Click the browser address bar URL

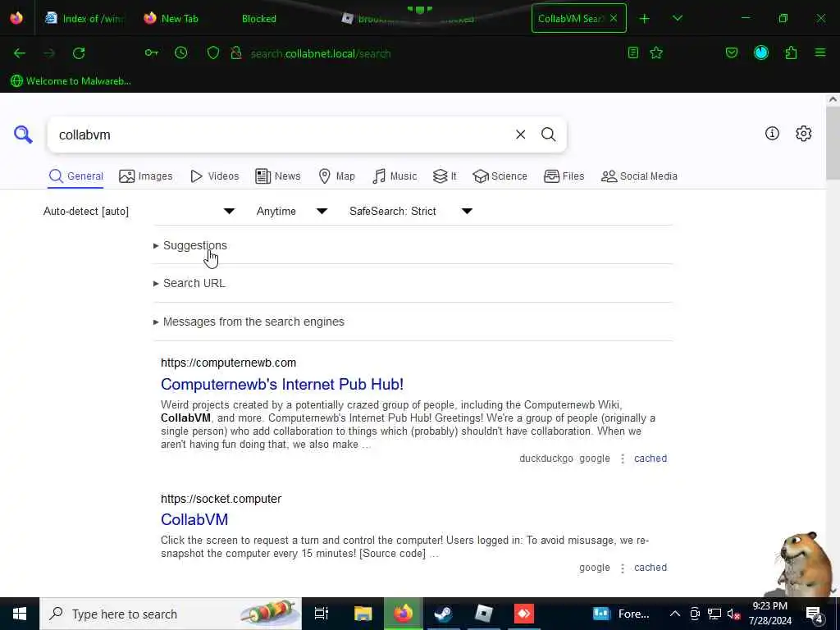pos(321,53)
